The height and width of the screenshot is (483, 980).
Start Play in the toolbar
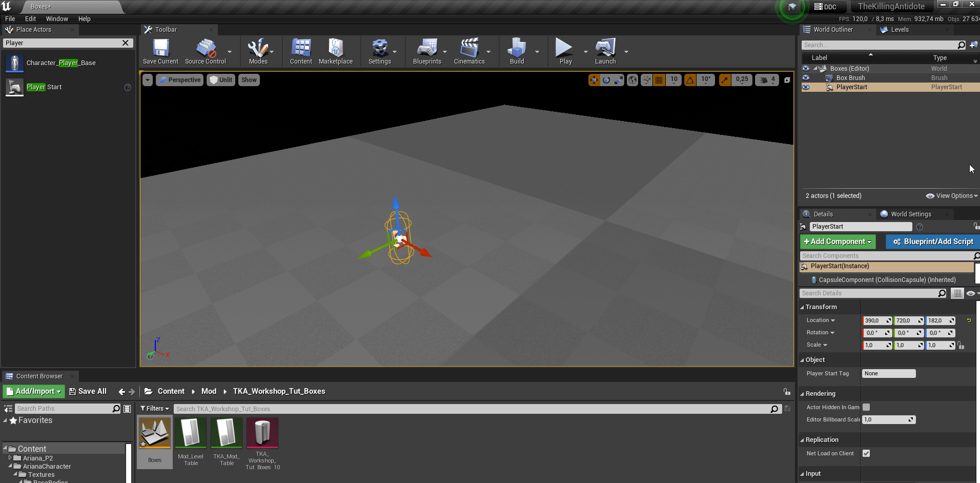point(565,51)
